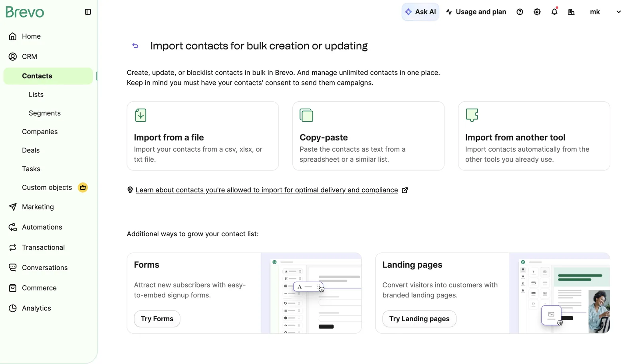Open Companies in the sidebar
This screenshot has height=364, width=639.
[40, 132]
